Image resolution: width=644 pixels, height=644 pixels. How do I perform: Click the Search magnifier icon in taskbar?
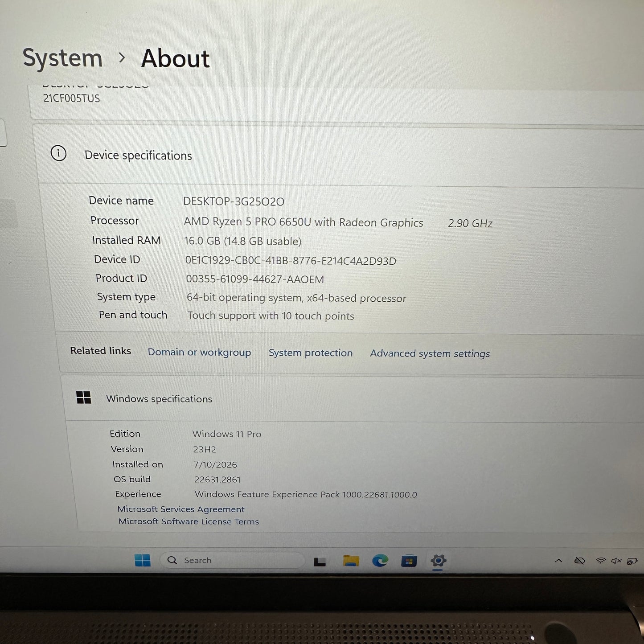(x=172, y=560)
